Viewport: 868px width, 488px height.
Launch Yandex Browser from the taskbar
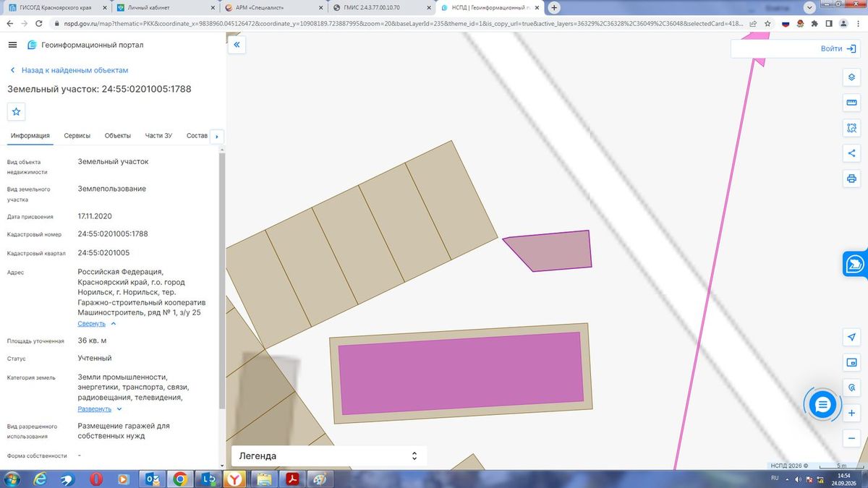[234, 479]
